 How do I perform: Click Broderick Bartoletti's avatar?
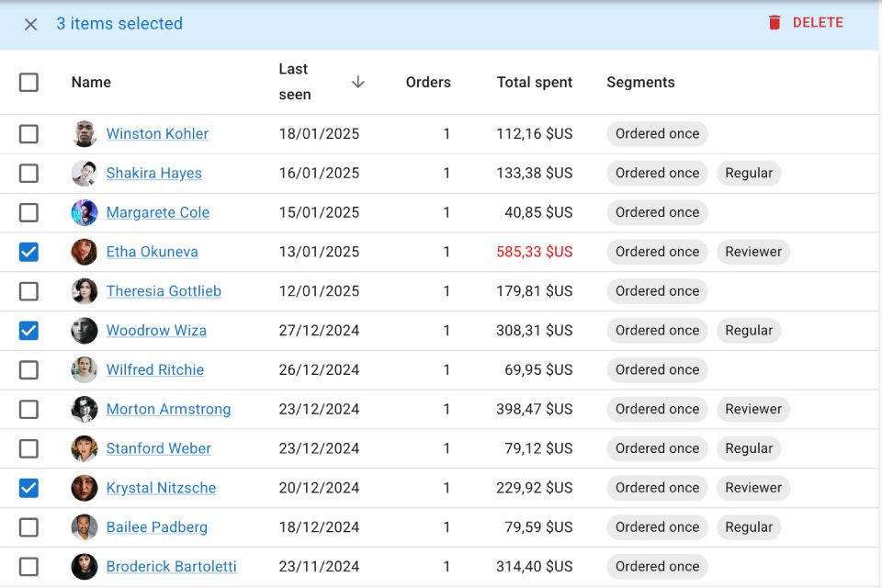coord(85,567)
